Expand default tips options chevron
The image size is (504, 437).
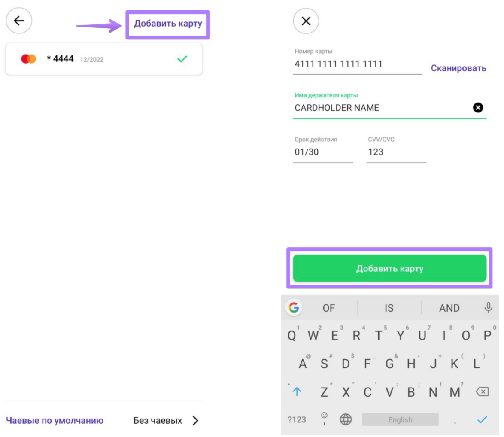pyautogui.click(x=195, y=420)
